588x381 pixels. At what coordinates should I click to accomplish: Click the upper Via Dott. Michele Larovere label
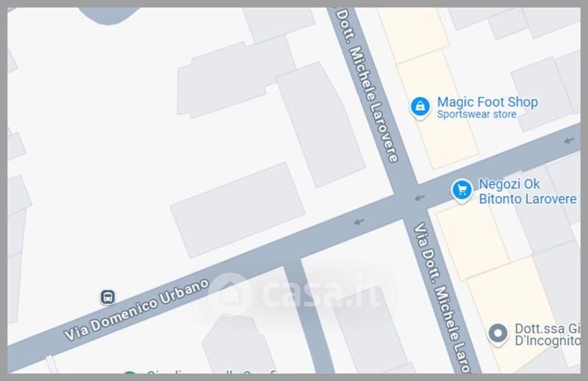(x=366, y=86)
